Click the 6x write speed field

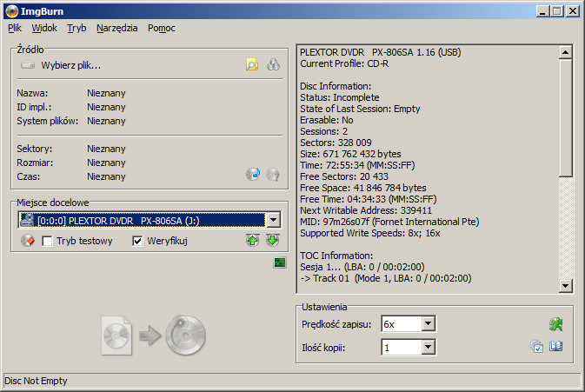[402, 323]
